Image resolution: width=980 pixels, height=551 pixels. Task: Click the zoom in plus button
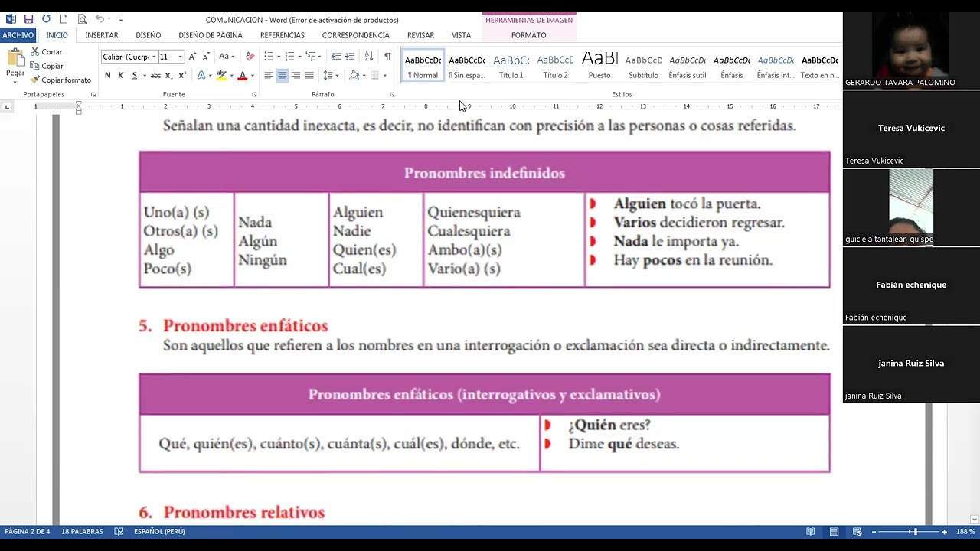coord(944,531)
